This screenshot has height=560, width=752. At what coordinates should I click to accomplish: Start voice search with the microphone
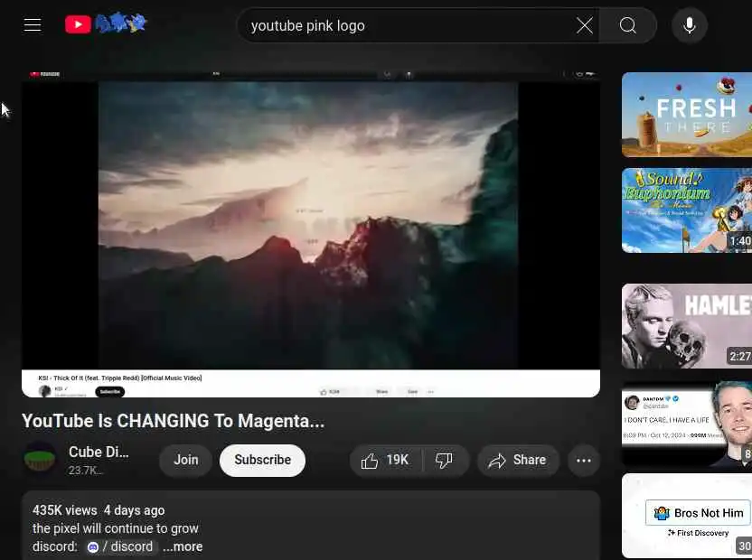[689, 25]
